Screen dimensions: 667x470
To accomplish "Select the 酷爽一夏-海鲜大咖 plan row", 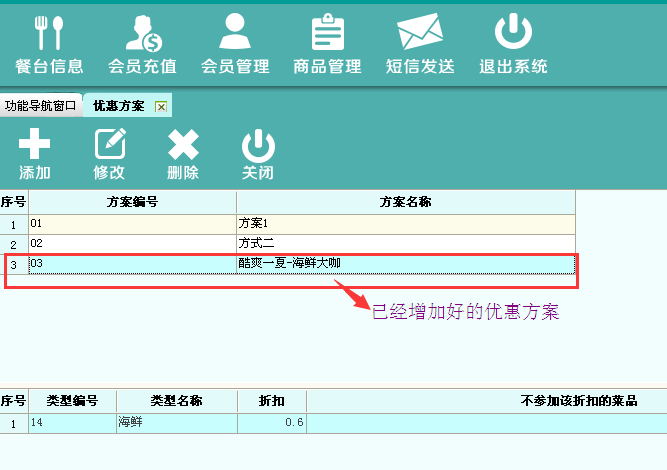I will (x=300, y=263).
